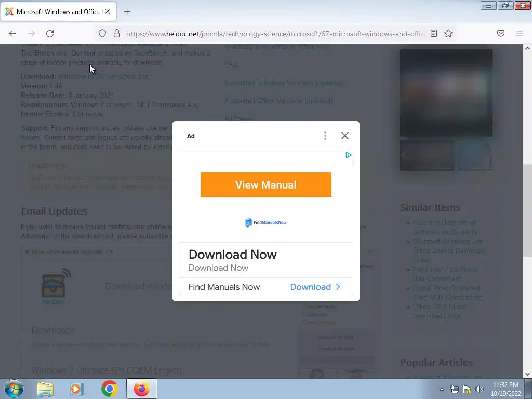The height and width of the screenshot is (399, 532).
Task: Show hidden system tray icons
Action: coord(442,389)
